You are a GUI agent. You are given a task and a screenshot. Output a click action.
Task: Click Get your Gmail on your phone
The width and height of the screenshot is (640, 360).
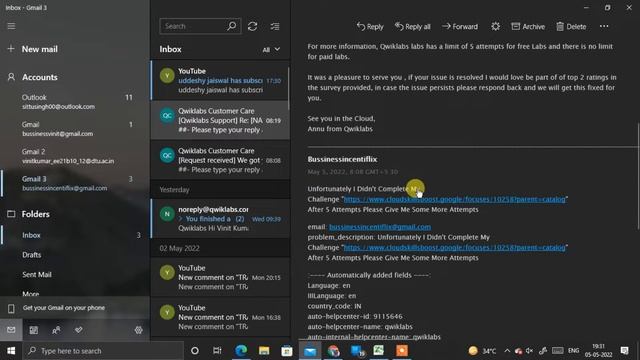click(75, 308)
